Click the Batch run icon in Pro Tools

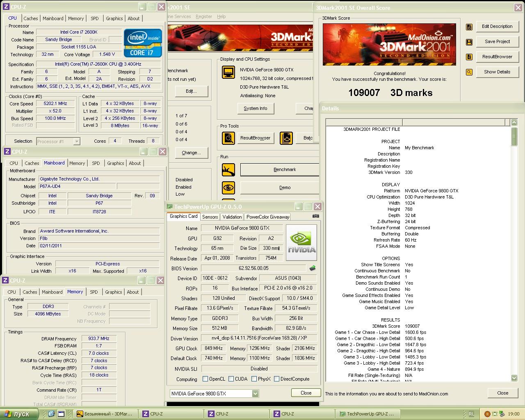click(x=286, y=138)
